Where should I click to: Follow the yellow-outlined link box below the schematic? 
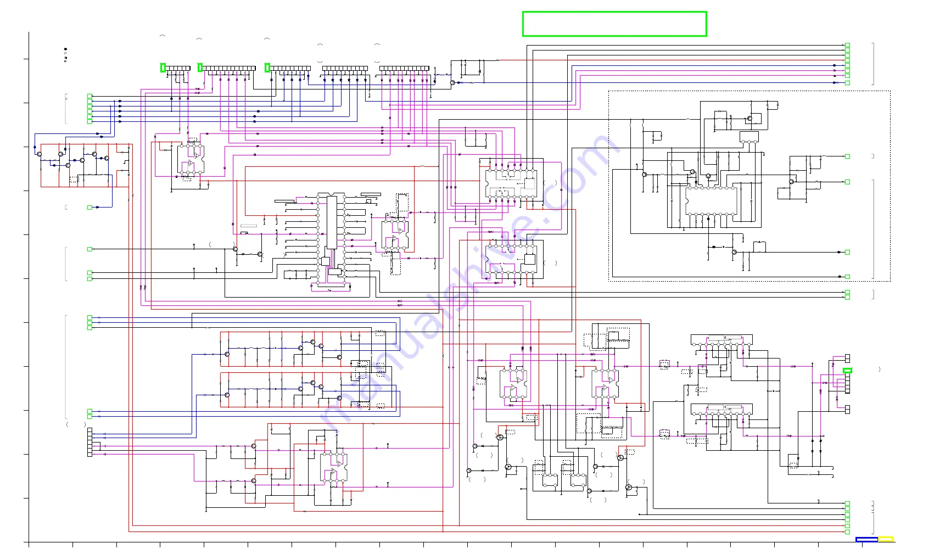(x=886, y=539)
